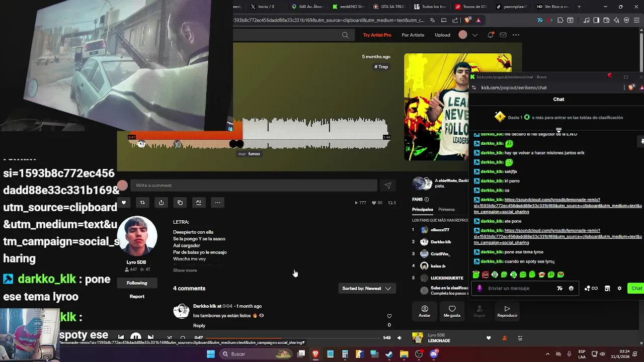Show hidden system tray icons chevron
Viewport: 644px width, 362px height.
click(547, 354)
